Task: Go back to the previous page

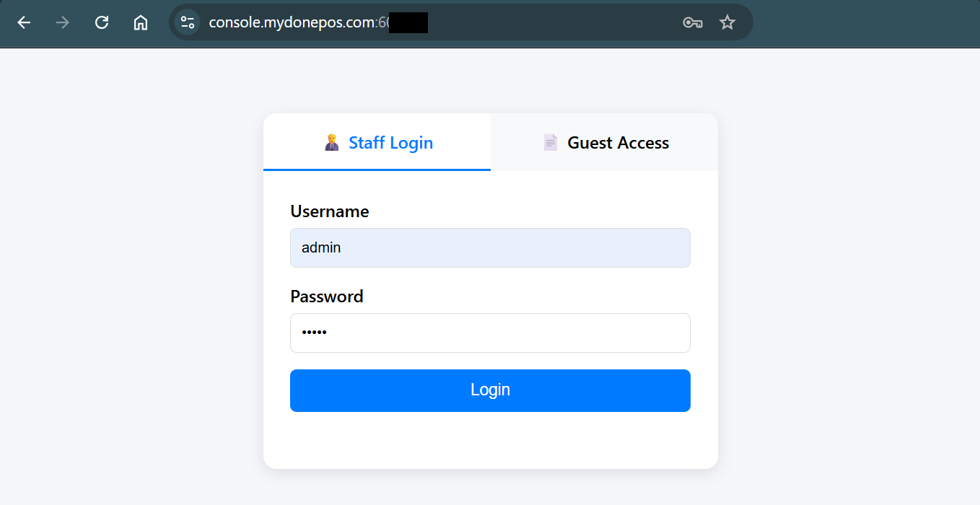Action: point(24,22)
